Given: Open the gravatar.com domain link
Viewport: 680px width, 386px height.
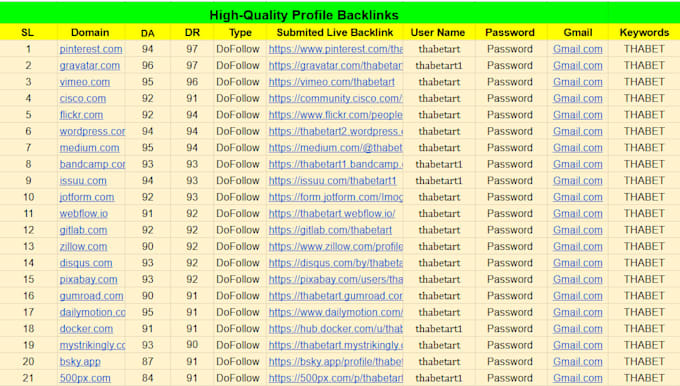Looking at the screenshot, I should coord(89,65).
